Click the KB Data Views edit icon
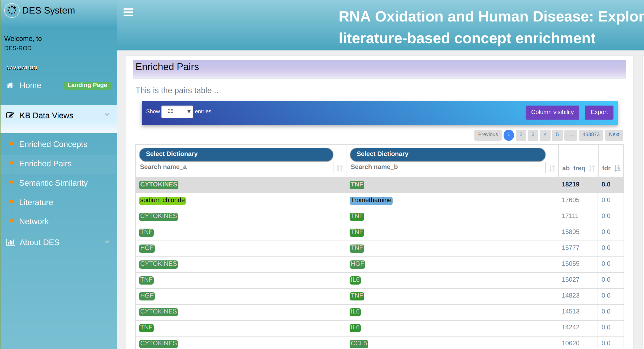The width and height of the screenshot is (644, 349). click(x=10, y=115)
